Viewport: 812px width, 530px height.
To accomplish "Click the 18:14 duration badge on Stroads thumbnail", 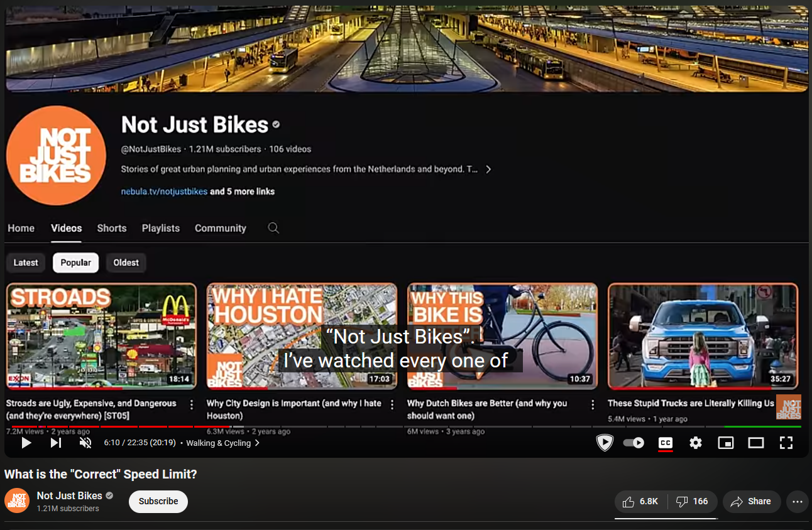I will tap(179, 379).
